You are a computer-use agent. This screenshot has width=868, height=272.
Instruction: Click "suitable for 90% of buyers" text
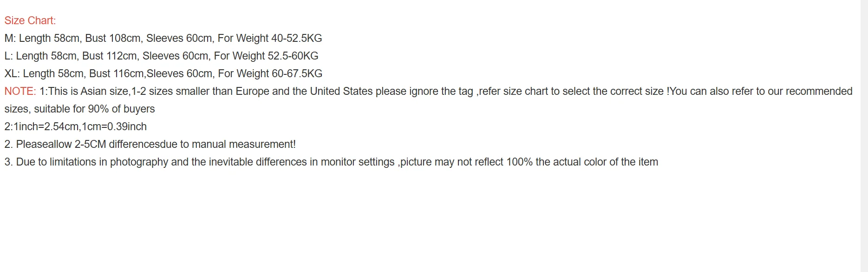pyautogui.click(x=94, y=109)
